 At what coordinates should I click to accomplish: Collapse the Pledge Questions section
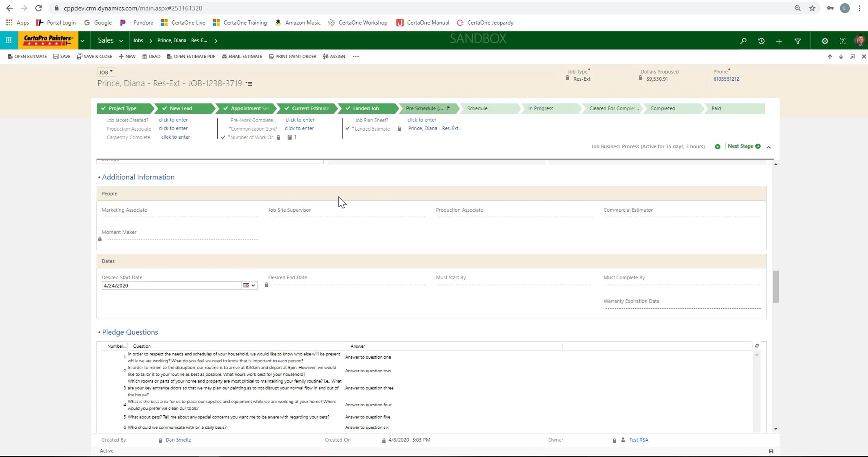point(99,332)
